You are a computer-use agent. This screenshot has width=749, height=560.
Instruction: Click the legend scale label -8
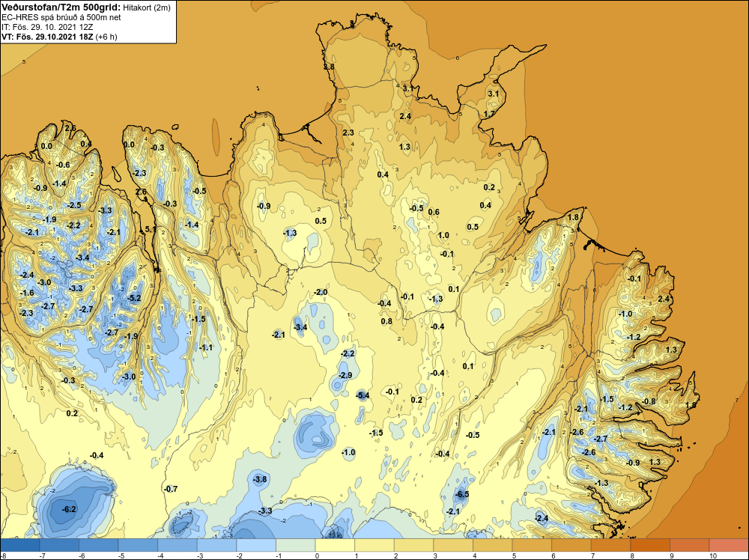[x=3, y=556]
